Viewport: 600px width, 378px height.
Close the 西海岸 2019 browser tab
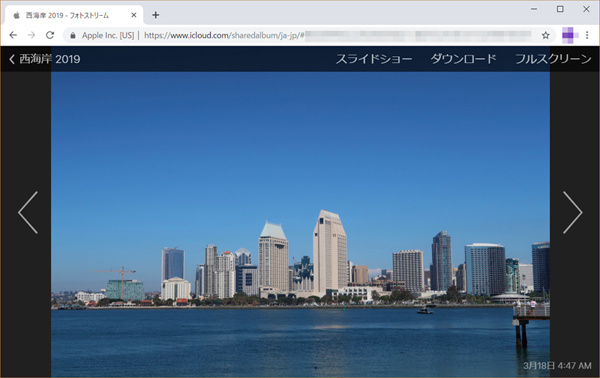pos(134,15)
